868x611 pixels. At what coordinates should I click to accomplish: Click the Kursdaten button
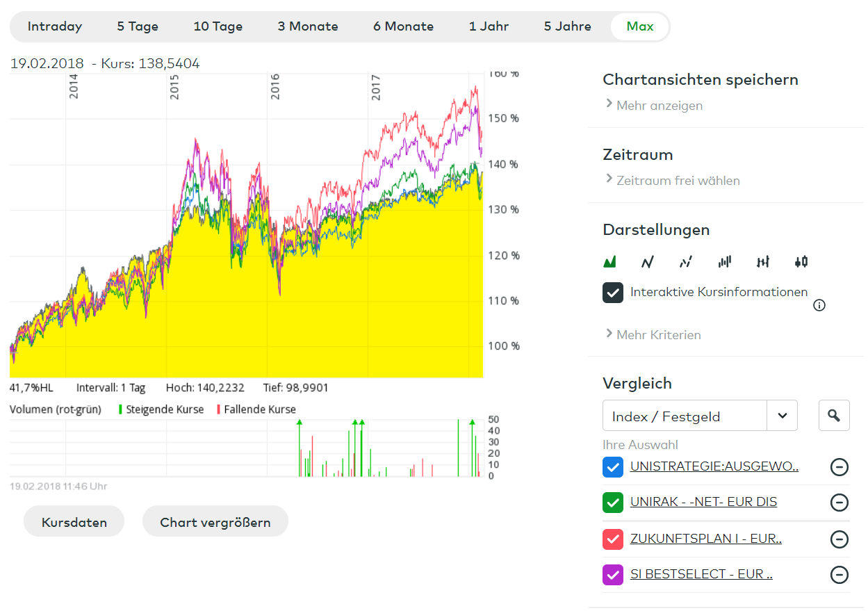74,522
